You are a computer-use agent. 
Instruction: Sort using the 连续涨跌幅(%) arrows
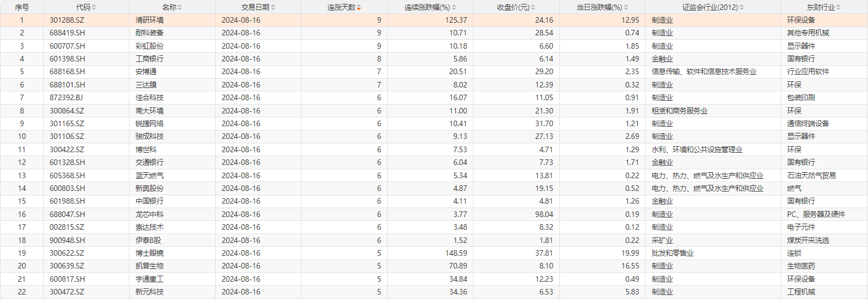pos(454,7)
